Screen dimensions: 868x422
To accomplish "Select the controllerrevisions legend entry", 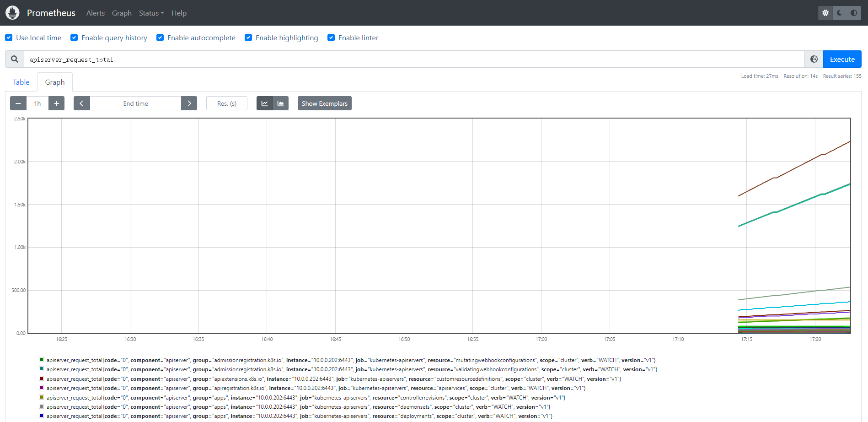I will tap(306, 398).
